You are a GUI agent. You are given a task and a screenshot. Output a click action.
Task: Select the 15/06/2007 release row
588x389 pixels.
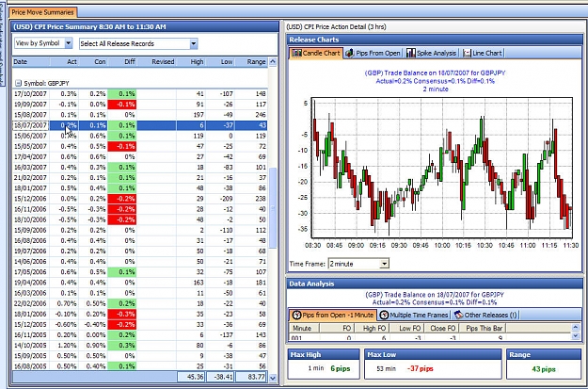[140, 136]
